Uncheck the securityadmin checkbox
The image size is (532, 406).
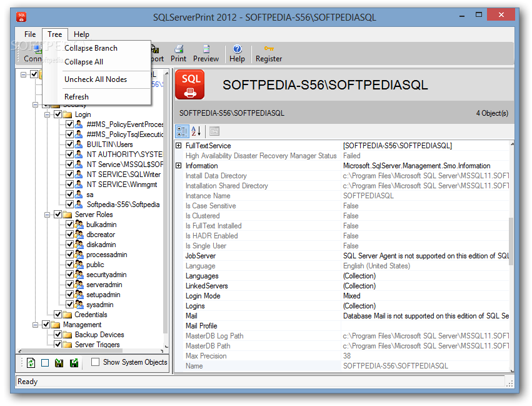[69, 275]
